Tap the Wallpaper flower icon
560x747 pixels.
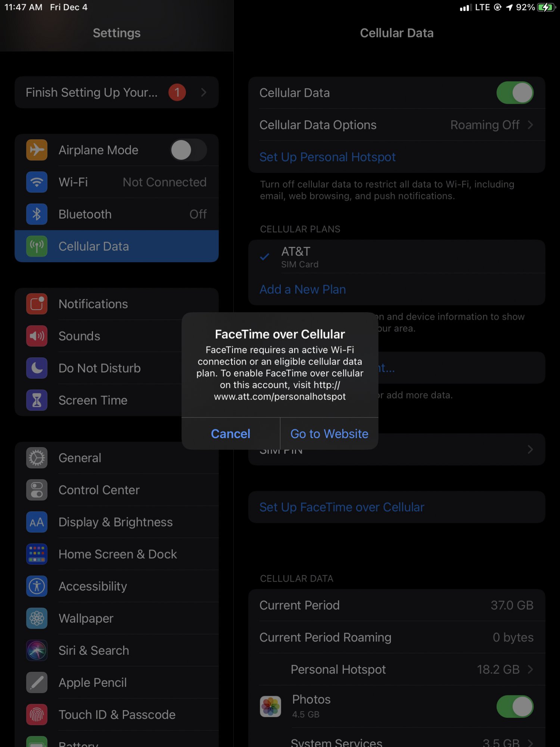[x=37, y=618]
